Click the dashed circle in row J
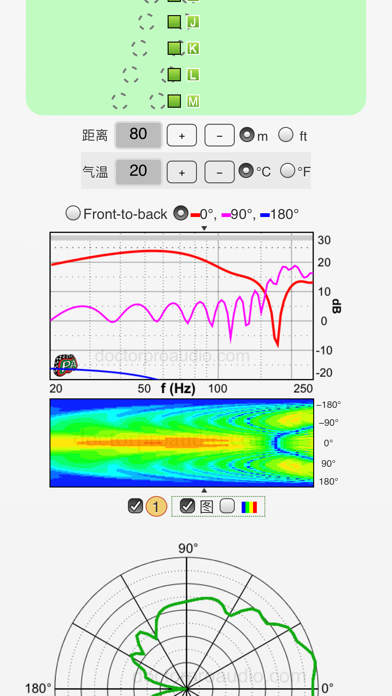This screenshot has width=392, height=696. pos(147,22)
